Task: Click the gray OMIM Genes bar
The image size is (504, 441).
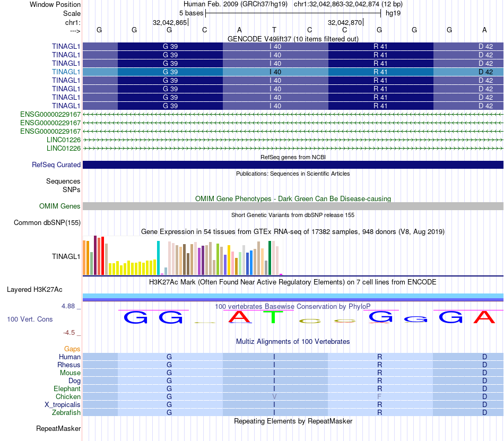Action: [x=293, y=206]
